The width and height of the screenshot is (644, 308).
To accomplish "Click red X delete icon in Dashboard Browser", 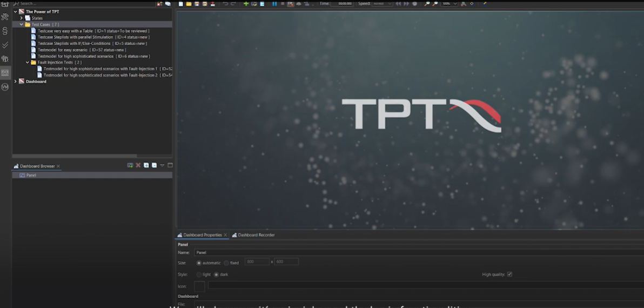I will coord(138,165).
